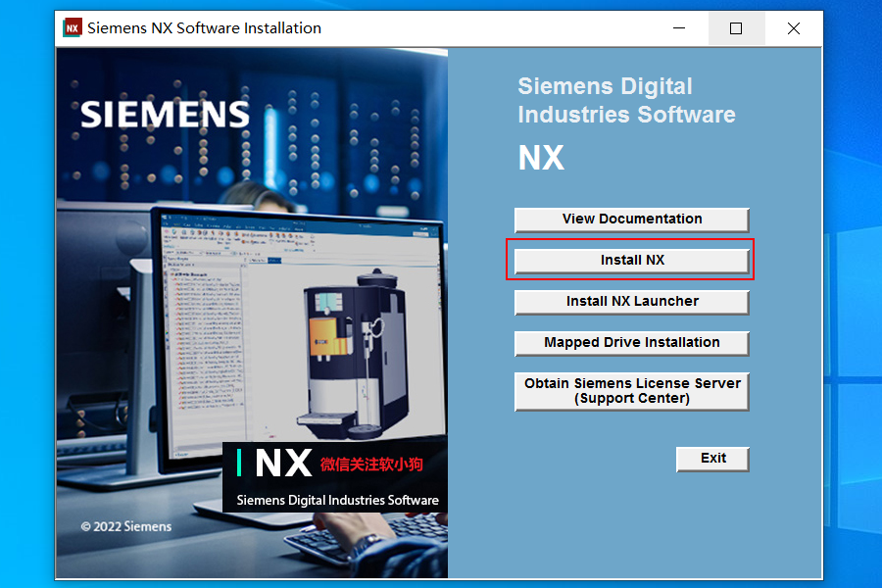Image resolution: width=882 pixels, height=588 pixels.
Task: Exit the NX installer
Action: click(x=712, y=458)
